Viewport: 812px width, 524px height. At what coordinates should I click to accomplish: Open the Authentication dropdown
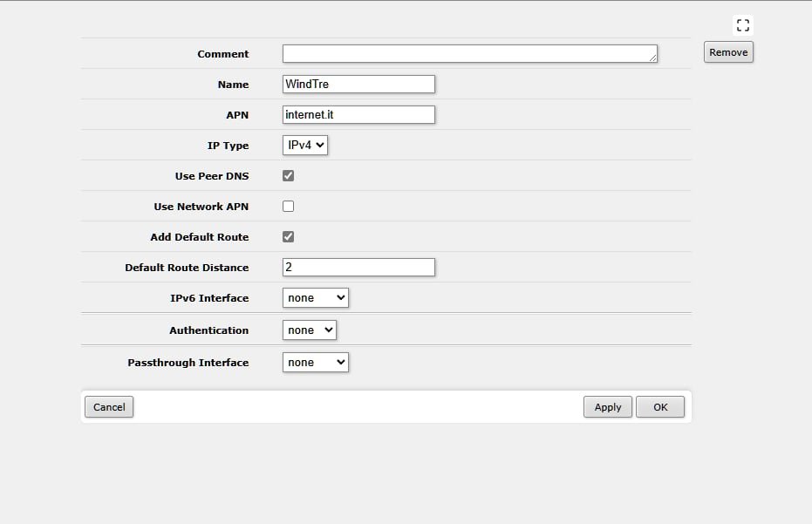pyautogui.click(x=310, y=330)
